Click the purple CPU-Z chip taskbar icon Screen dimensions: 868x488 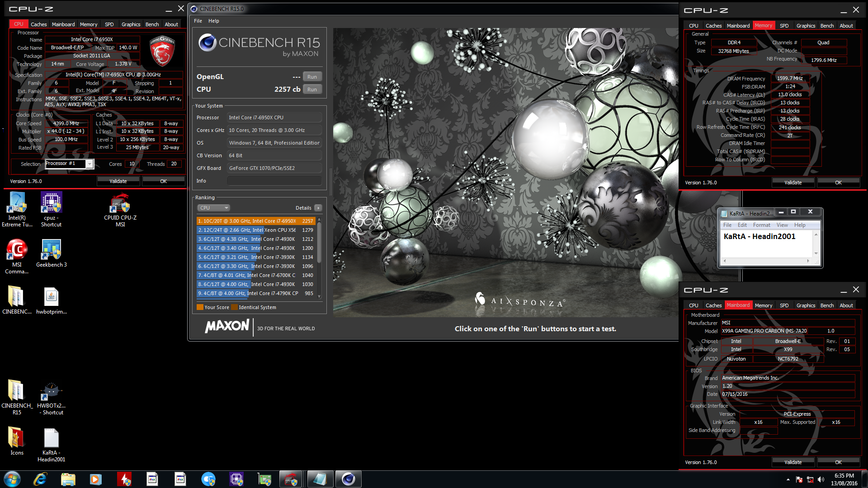[236, 479]
